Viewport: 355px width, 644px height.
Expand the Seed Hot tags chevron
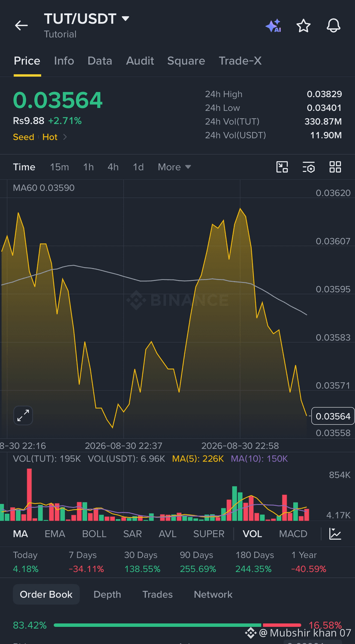tap(65, 137)
